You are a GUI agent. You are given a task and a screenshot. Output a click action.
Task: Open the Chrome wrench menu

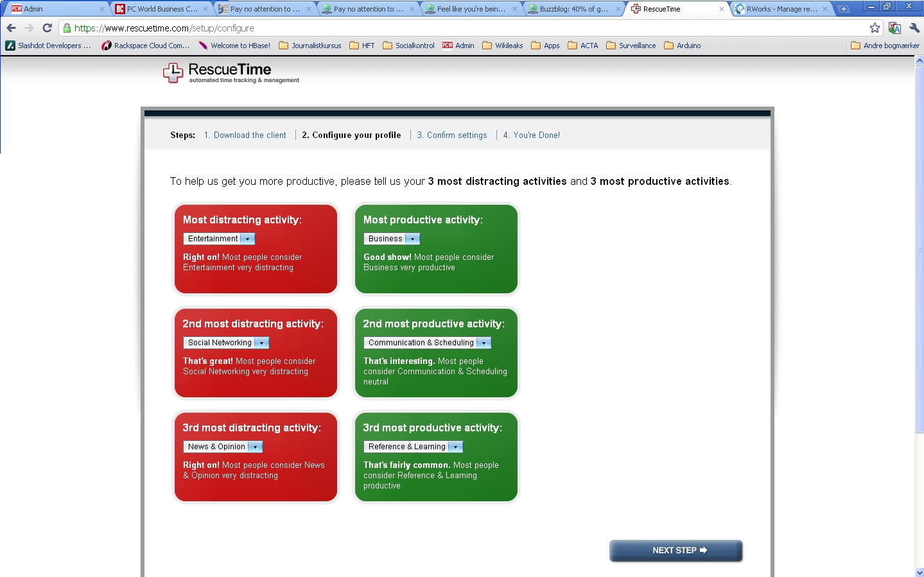pos(914,28)
